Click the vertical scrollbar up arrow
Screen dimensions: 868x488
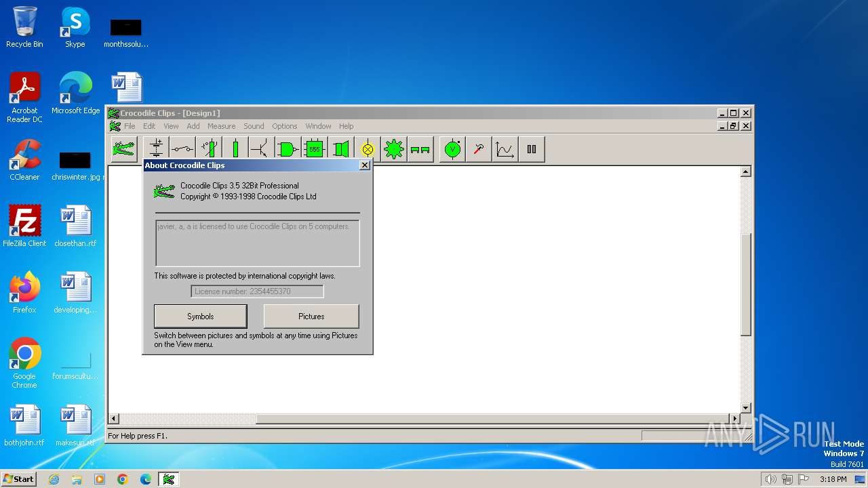tap(746, 171)
